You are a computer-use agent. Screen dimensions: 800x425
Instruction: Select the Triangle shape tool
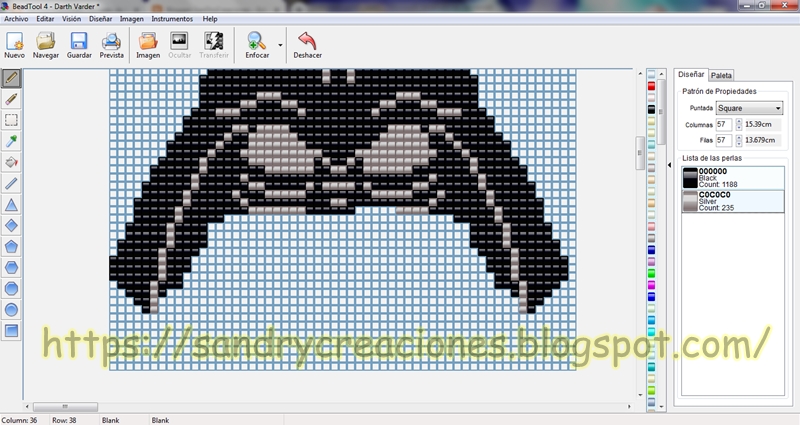pos(11,205)
